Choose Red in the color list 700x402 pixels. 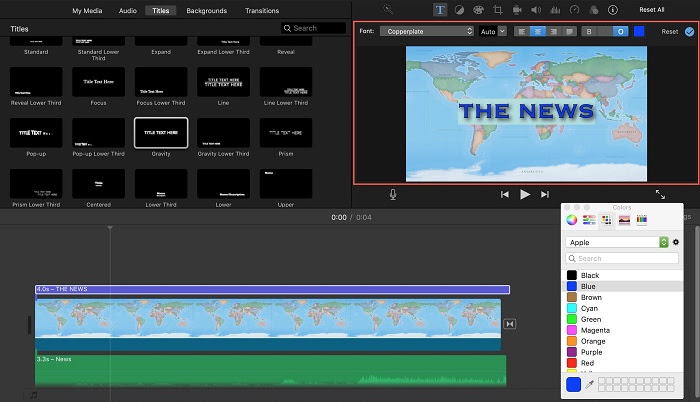624,363
